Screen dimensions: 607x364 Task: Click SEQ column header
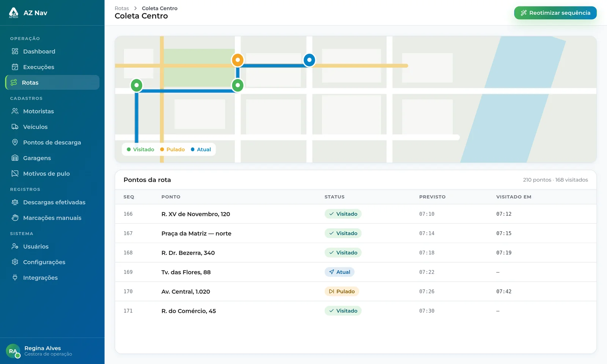[x=129, y=197]
